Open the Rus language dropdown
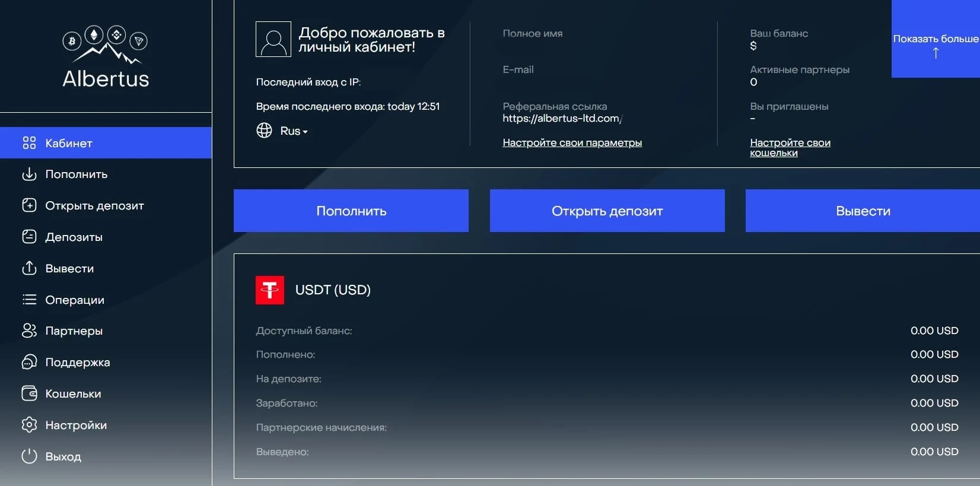The height and width of the screenshot is (486, 980). tap(294, 131)
